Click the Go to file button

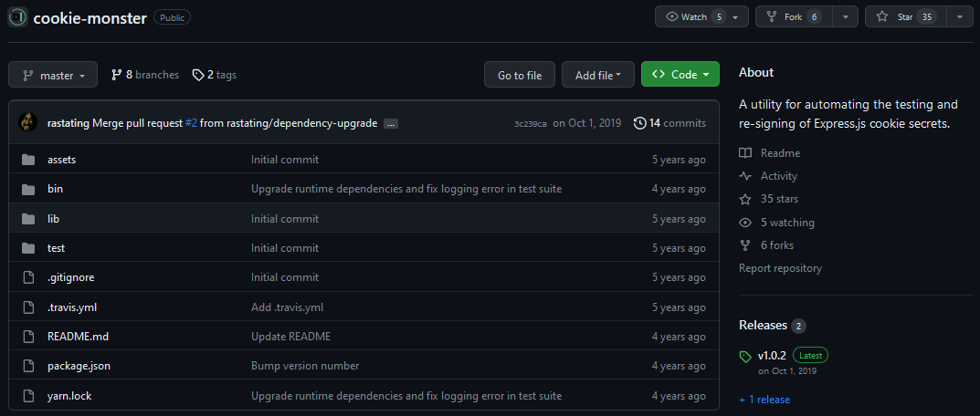[520, 75]
